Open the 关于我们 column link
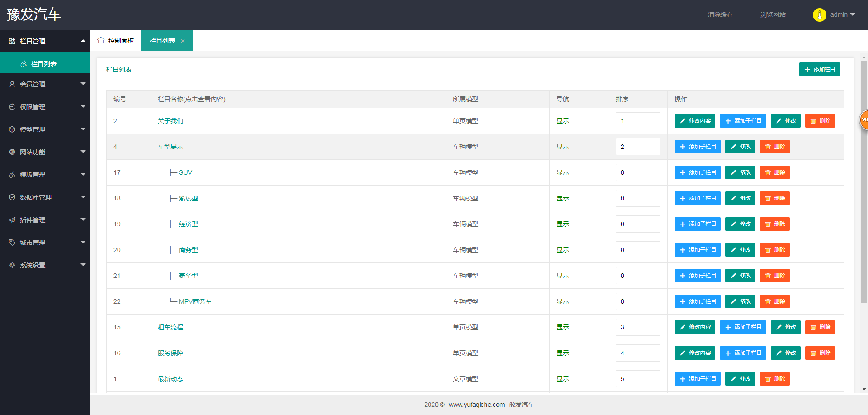 tap(170, 121)
